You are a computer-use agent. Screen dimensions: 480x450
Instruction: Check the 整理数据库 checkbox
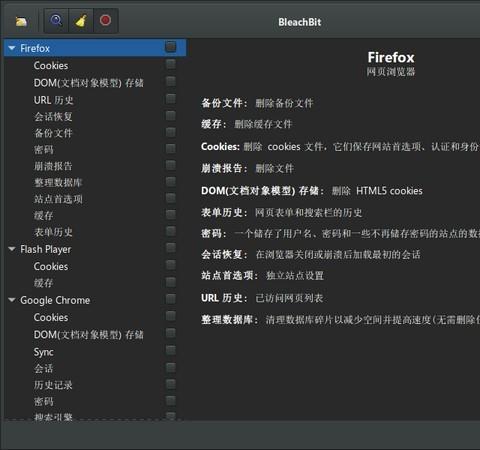click(x=171, y=182)
